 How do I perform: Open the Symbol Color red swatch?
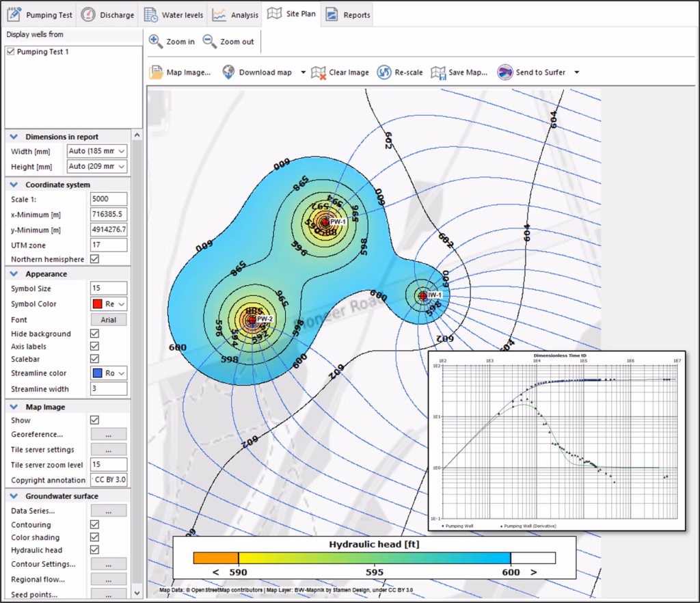[98, 304]
